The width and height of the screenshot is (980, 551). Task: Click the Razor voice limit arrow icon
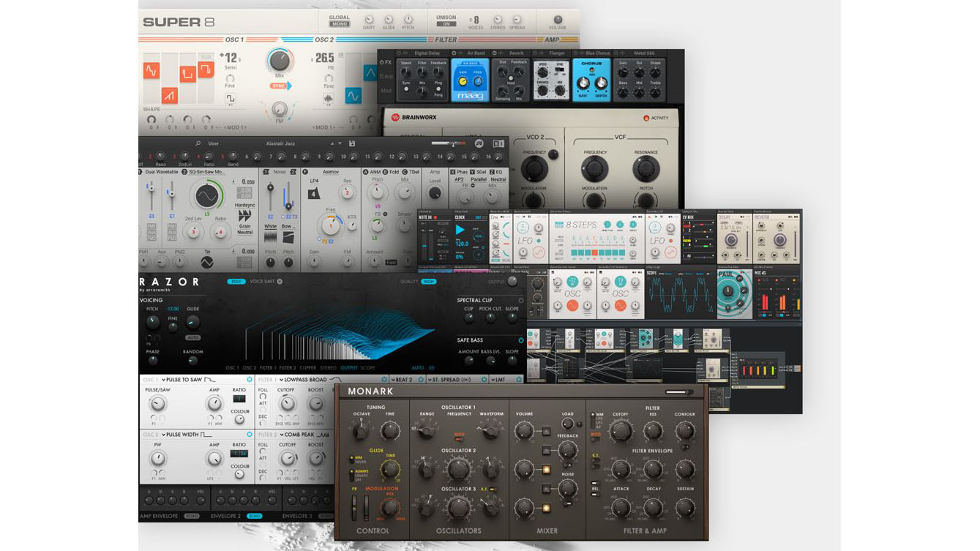pyautogui.click(x=280, y=282)
